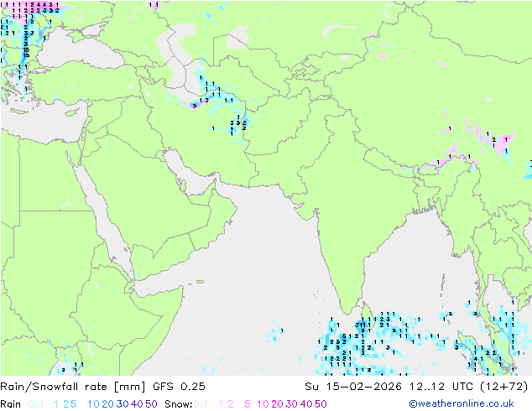Click the 'Rain' legend label
532x411 pixels.
click(11, 404)
